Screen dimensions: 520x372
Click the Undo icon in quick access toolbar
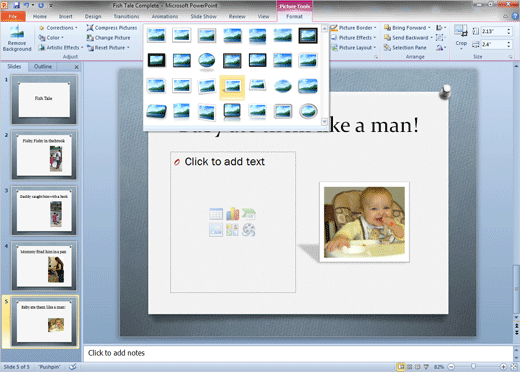[27, 5]
